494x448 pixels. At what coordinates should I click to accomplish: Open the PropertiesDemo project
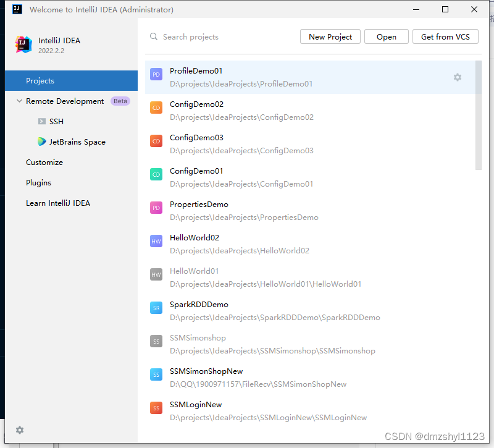point(310,211)
